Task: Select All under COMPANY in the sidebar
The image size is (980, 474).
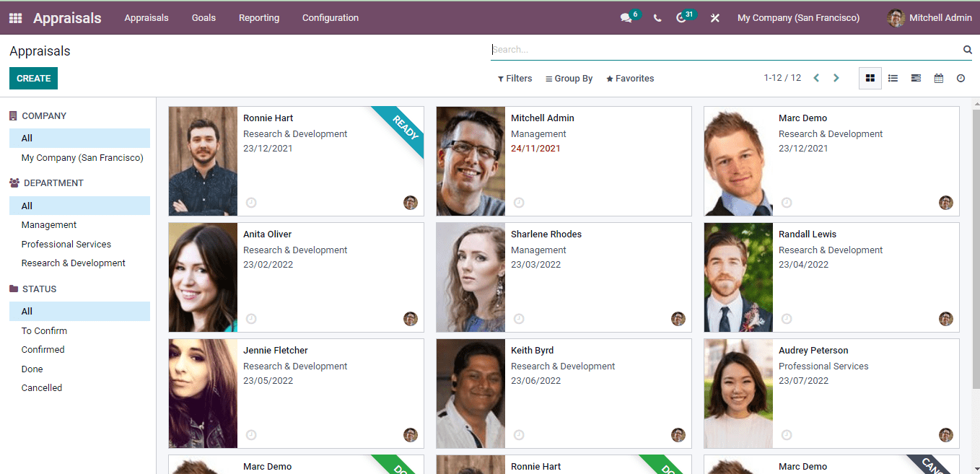Action: pos(79,139)
